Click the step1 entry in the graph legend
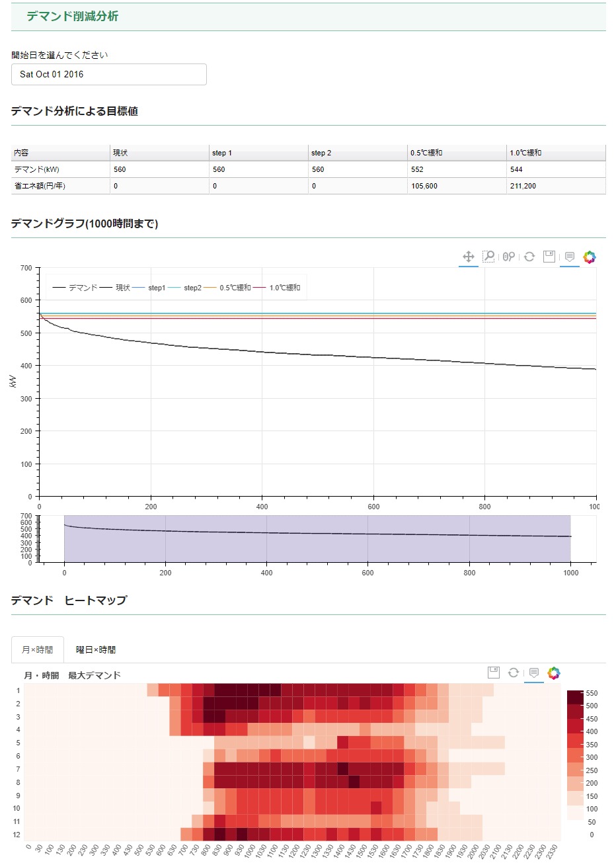The height and width of the screenshot is (867, 616). click(149, 288)
